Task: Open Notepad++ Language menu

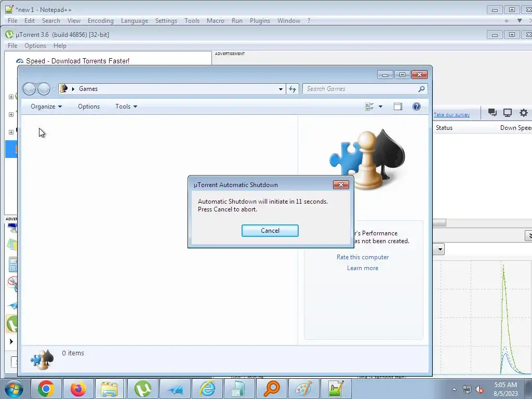Action: (135, 21)
